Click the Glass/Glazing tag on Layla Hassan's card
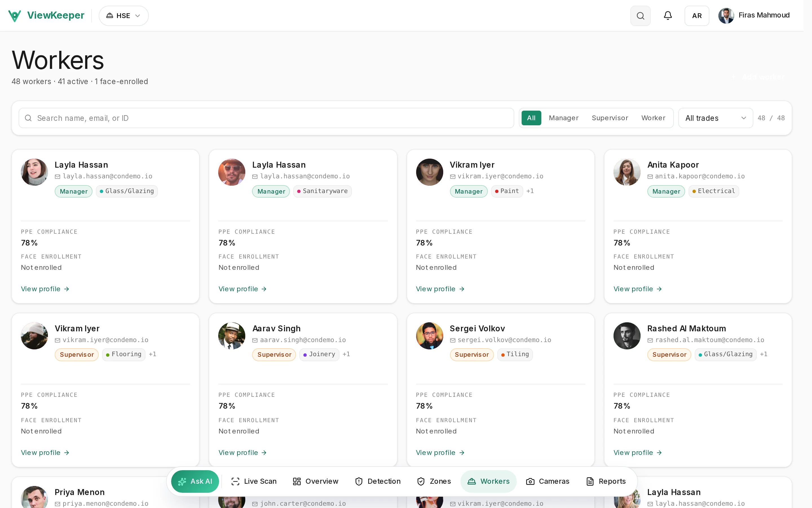Image resolution: width=812 pixels, height=508 pixels. 127,191
